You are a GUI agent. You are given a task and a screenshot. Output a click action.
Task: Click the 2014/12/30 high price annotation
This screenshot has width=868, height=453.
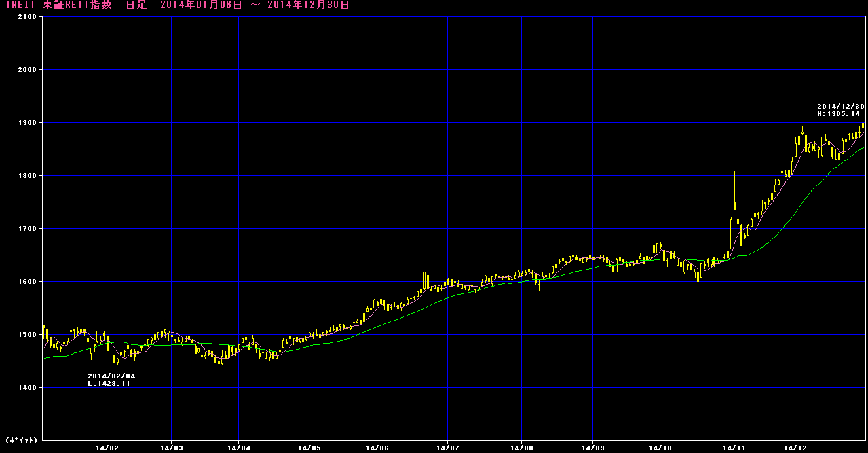(x=841, y=110)
